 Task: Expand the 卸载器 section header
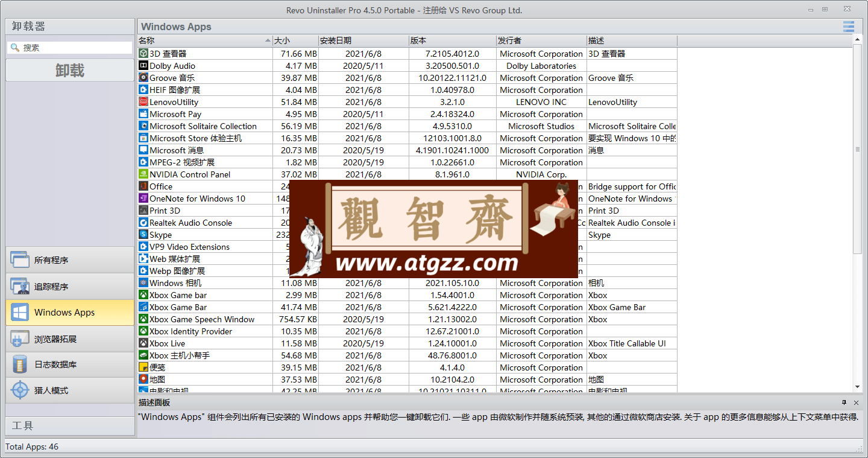(70, 27)
